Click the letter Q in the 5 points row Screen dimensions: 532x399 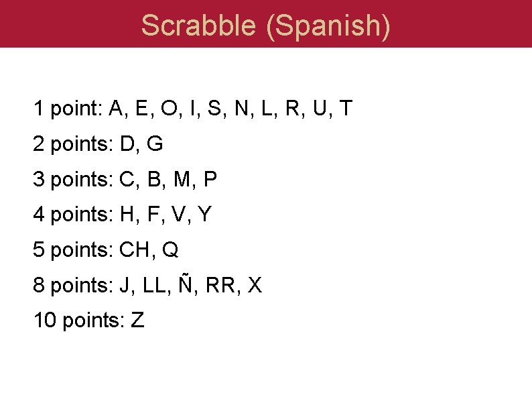170,250
